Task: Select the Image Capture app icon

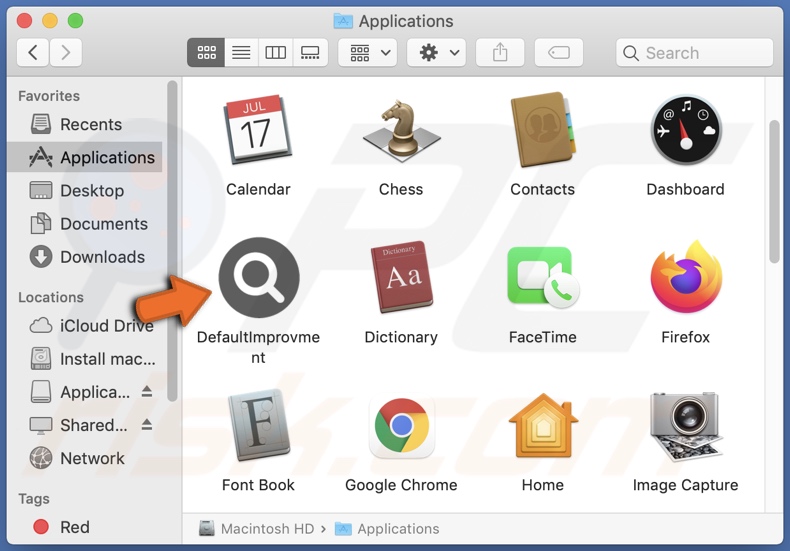Action: tap(686, 427)
